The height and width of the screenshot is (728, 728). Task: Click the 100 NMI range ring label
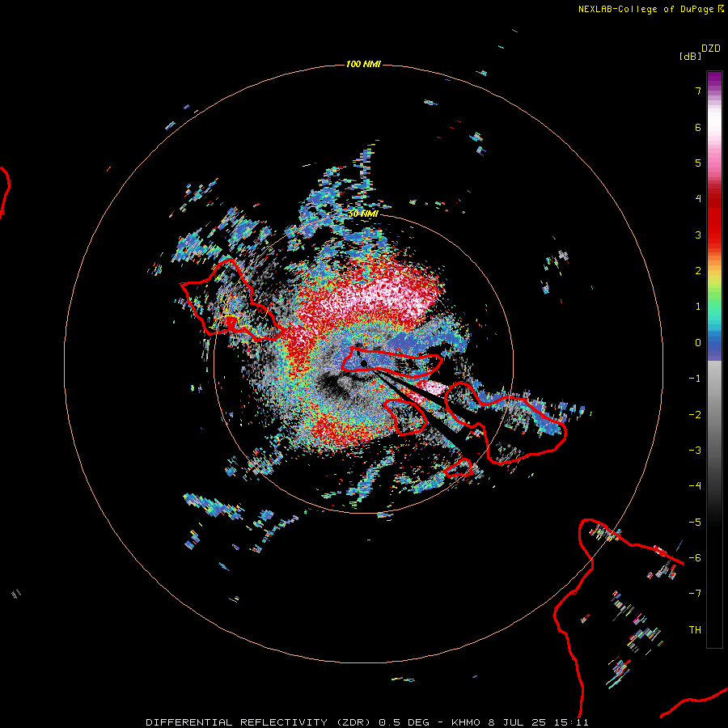click(x=363, y=64)
